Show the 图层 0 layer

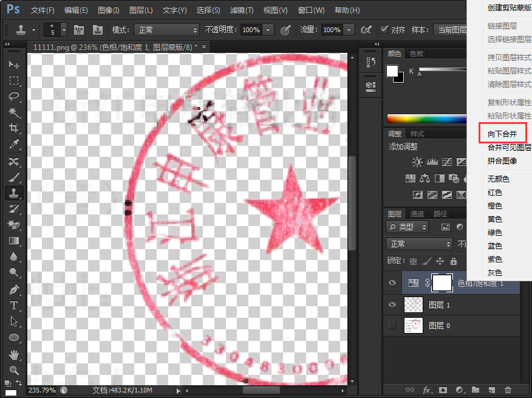[392, 325]
